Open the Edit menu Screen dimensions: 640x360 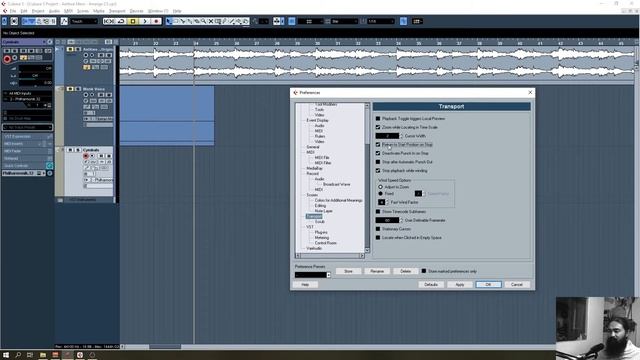[x=24, y=11]
